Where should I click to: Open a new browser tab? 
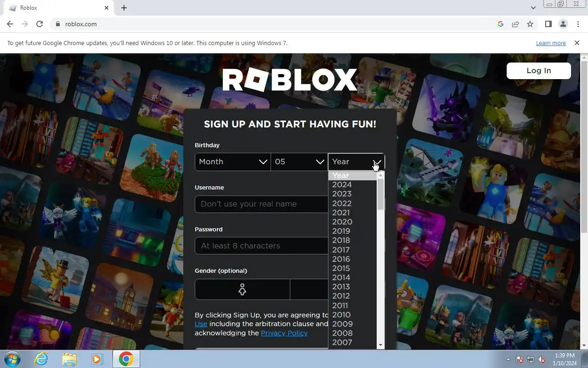click(124, 8)
